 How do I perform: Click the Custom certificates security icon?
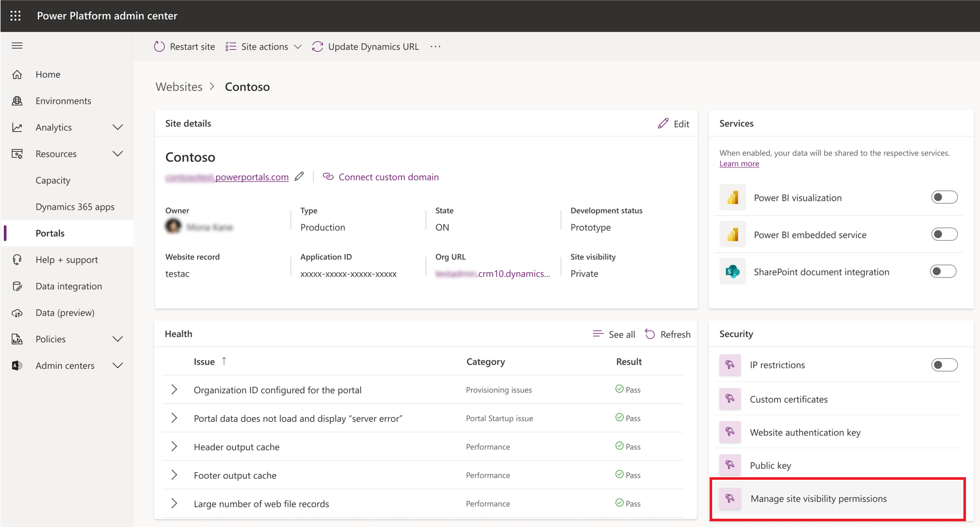[x=730, y=399]
